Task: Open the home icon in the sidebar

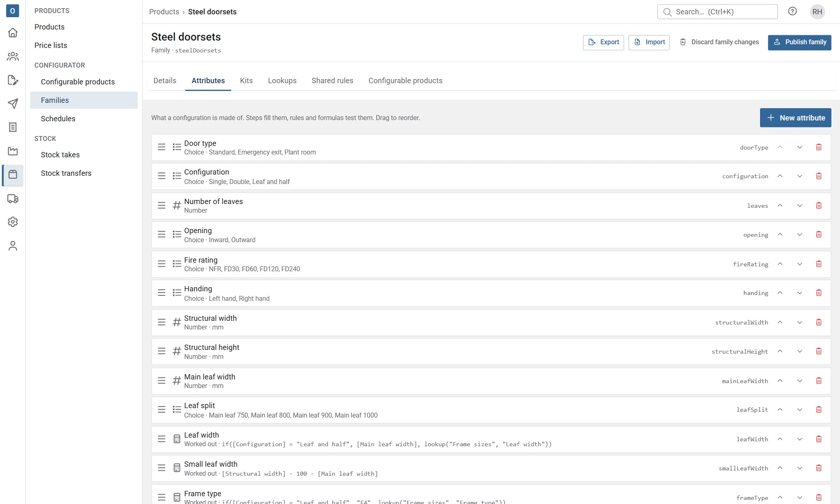Action: click(x=13, y=33)
